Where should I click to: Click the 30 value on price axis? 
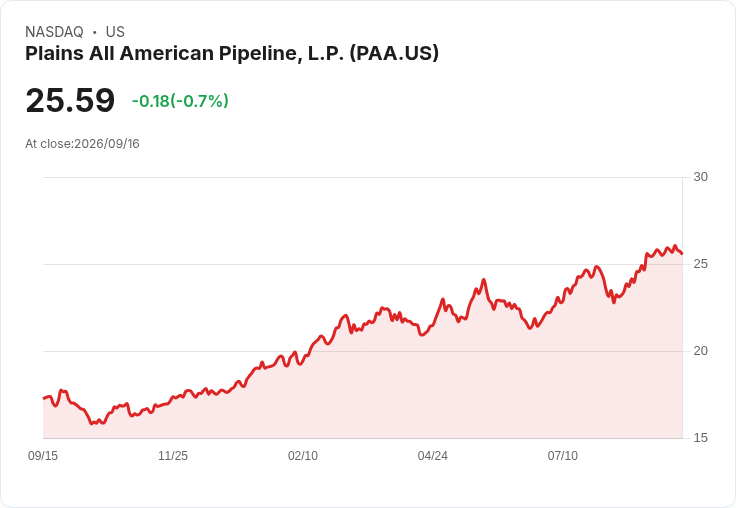(x=700, y=177)
